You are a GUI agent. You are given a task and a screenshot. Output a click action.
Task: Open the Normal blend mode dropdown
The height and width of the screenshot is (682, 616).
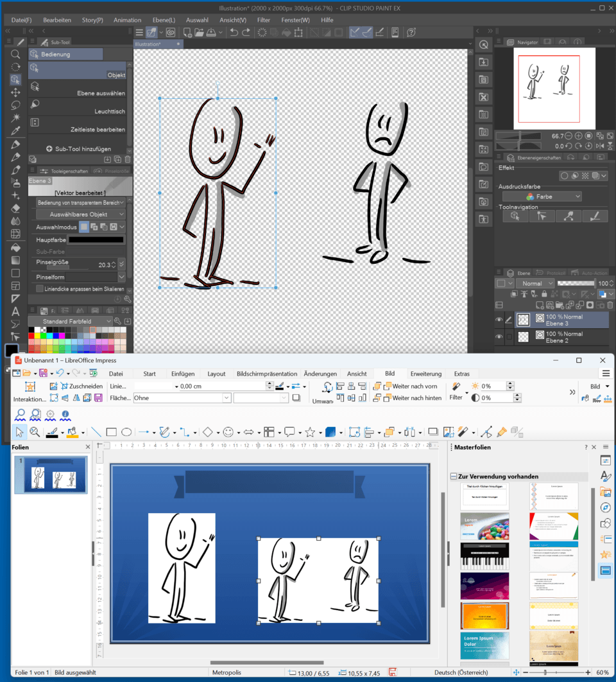point(536,283)
